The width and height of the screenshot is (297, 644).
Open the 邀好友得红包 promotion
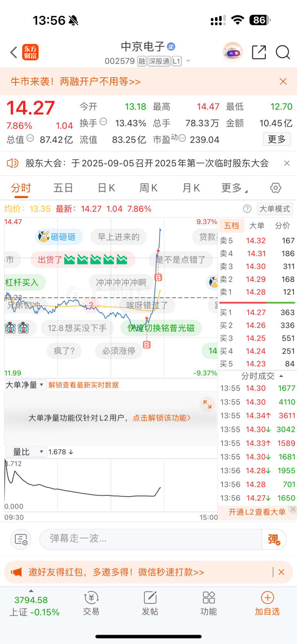(x=116, y=572)
